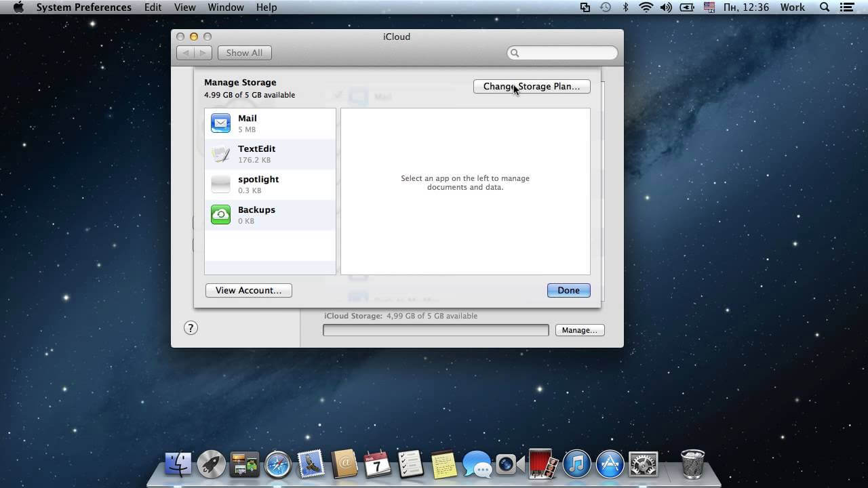Click Change Storage Plan button

532,86
